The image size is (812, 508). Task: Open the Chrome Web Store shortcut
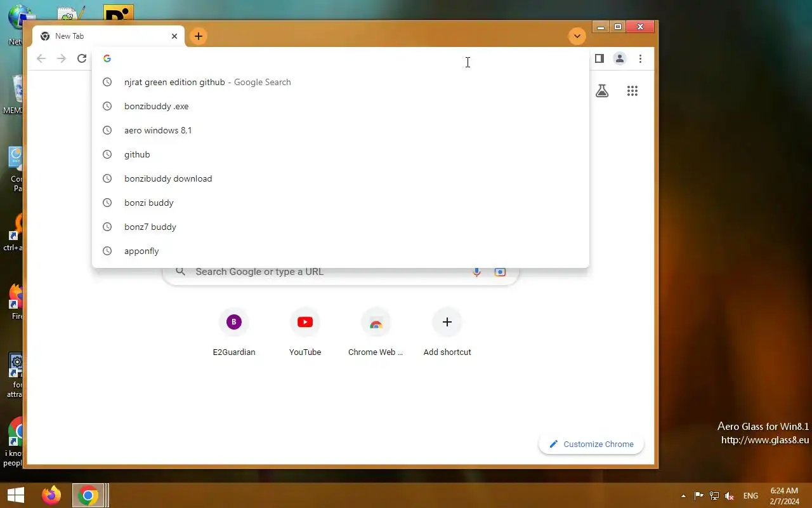[376, 333]
